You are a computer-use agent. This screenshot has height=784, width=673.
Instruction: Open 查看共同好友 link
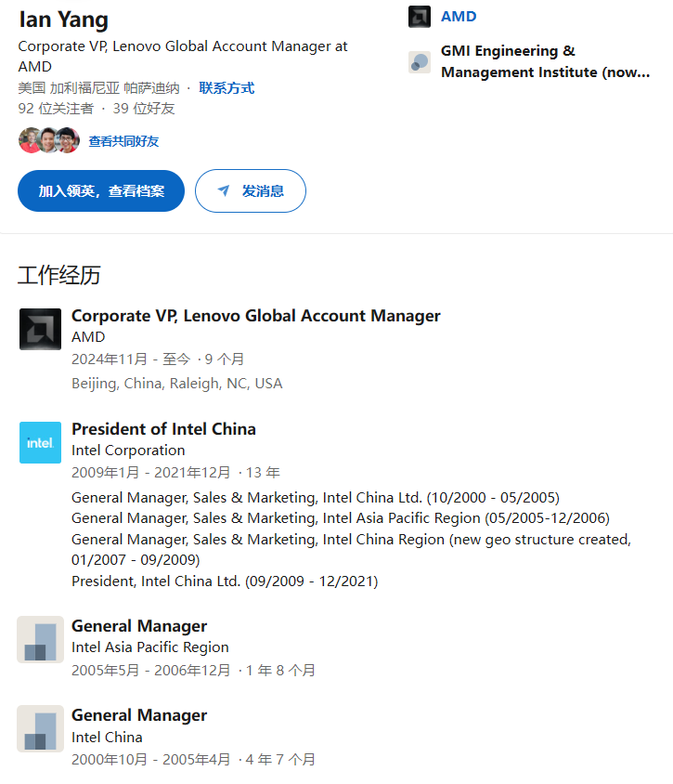point(123,141)
